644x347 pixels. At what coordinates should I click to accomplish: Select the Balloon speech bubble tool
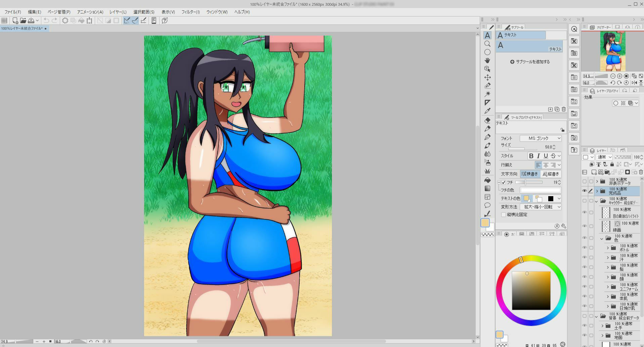pos(487,205)
